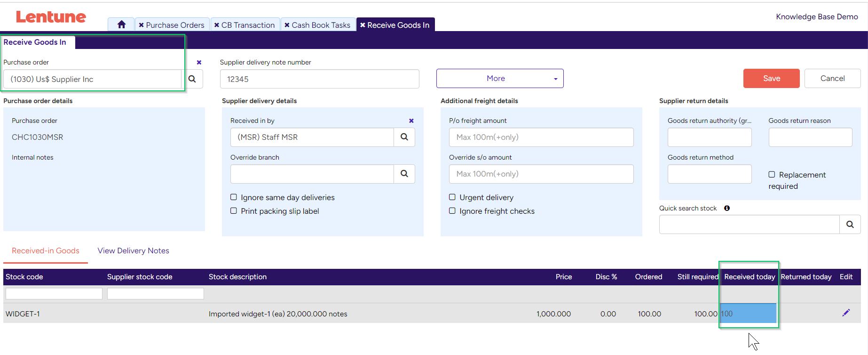Click the Cancel button

832,79
